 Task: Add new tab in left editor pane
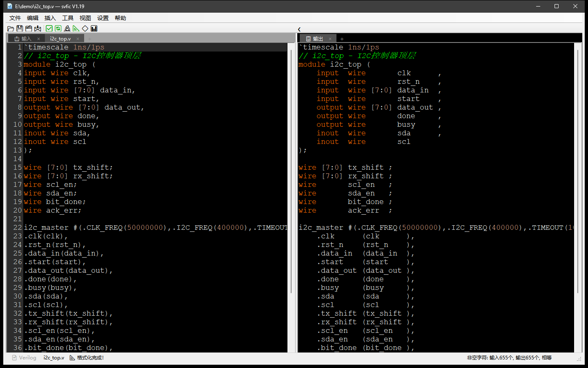click(x=90, y=39)
